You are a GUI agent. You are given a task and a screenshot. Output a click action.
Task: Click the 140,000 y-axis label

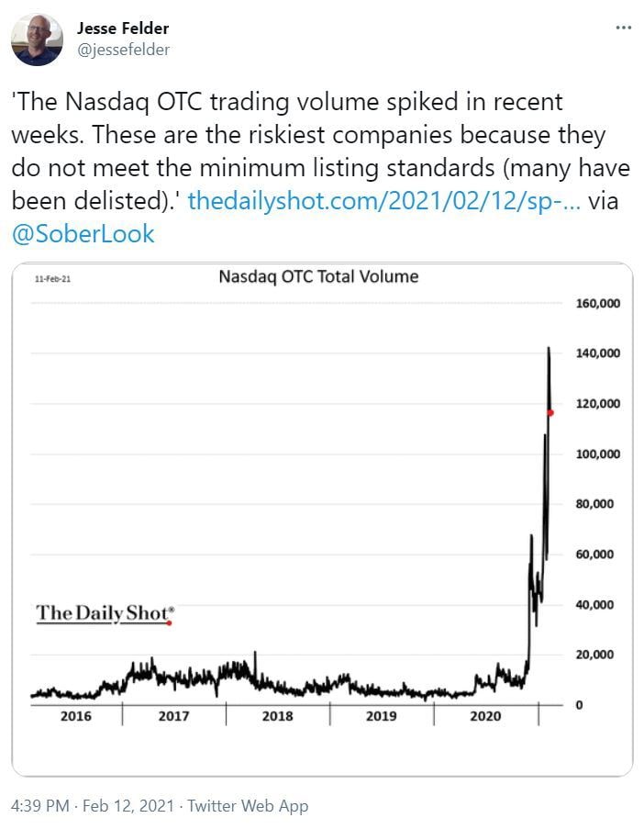pos(597,353)
